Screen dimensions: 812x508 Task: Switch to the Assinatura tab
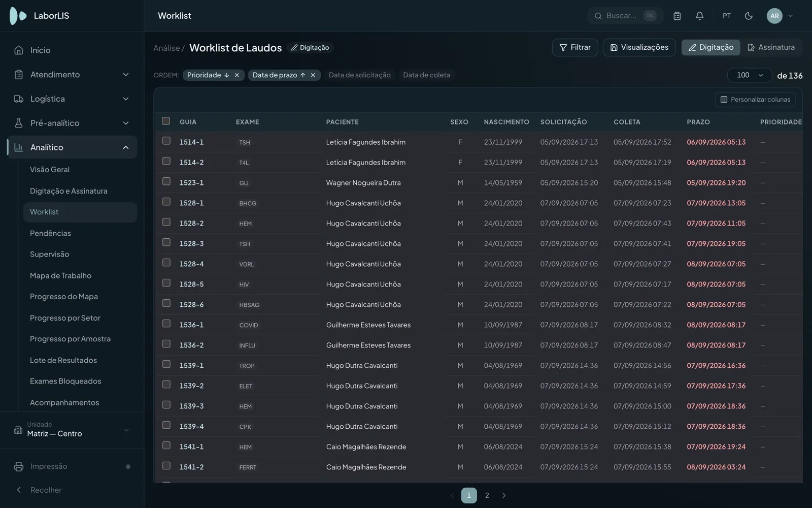(771, 47)
